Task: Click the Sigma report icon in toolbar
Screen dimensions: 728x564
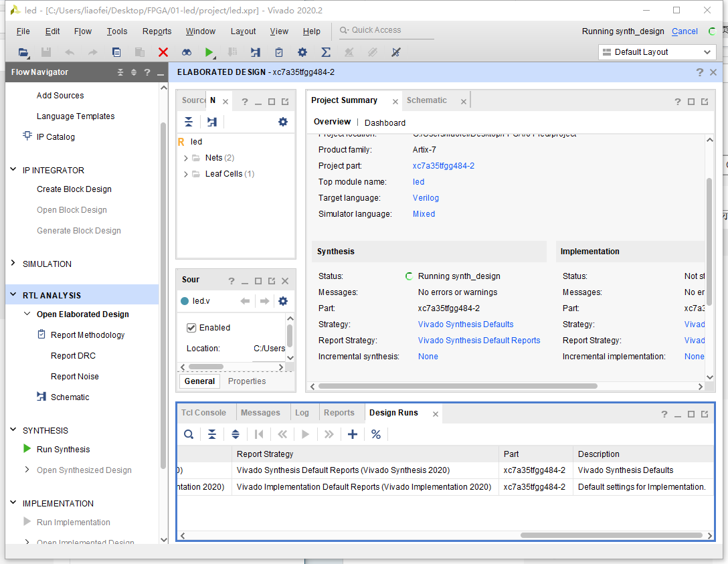Action: [x=326, y=52]
